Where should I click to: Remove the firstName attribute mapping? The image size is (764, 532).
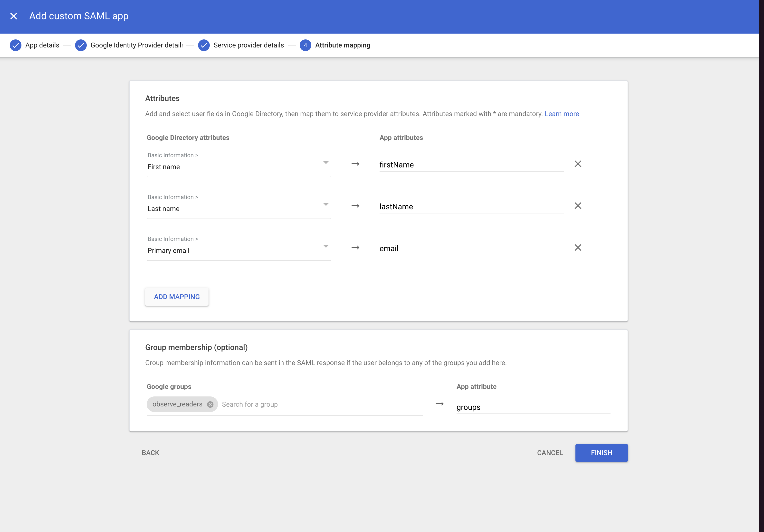(x=578, y=164)
